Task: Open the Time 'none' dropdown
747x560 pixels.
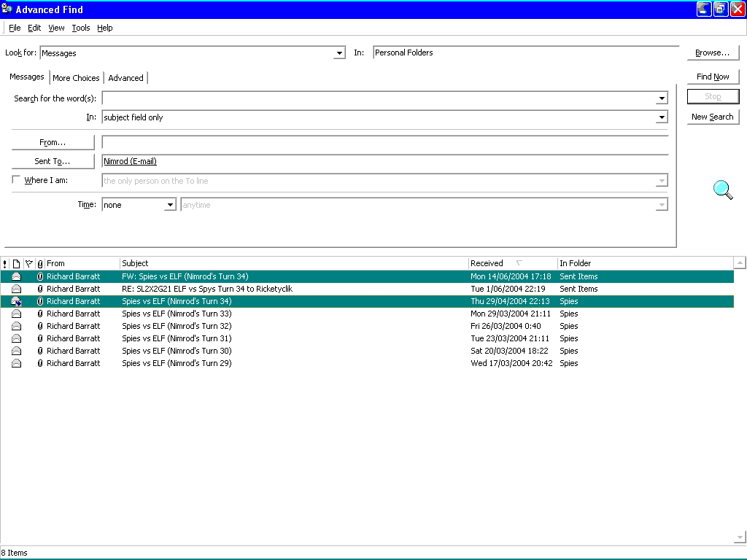Action: click(x=170, y=206)
